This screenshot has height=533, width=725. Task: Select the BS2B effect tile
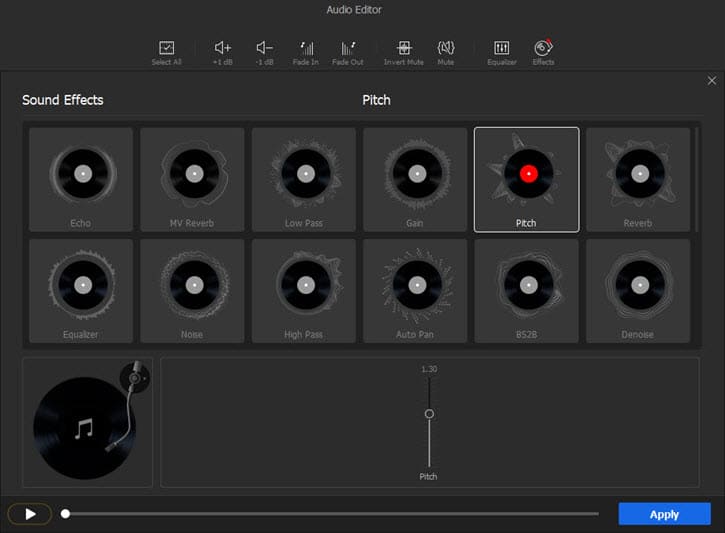click(527, 291)
